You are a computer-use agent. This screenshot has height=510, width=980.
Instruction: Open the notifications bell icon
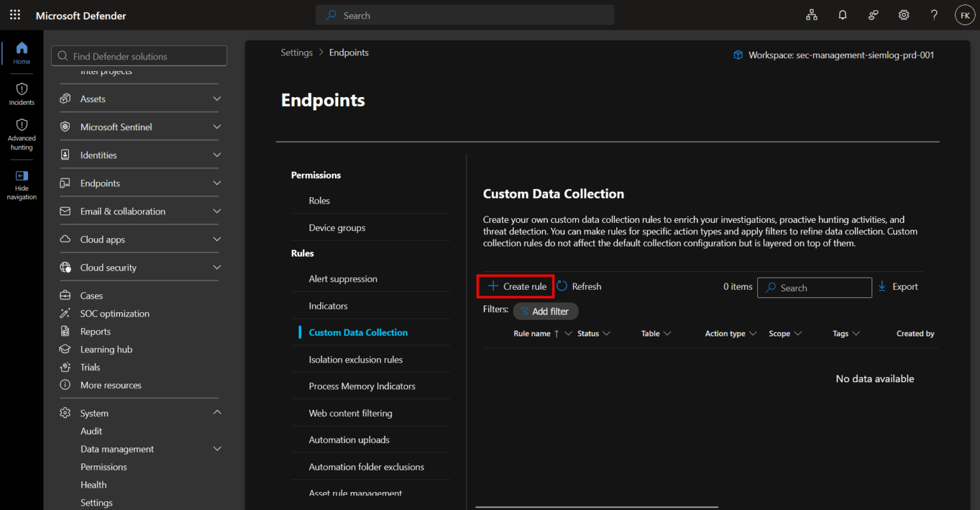(x=842, y=15)
